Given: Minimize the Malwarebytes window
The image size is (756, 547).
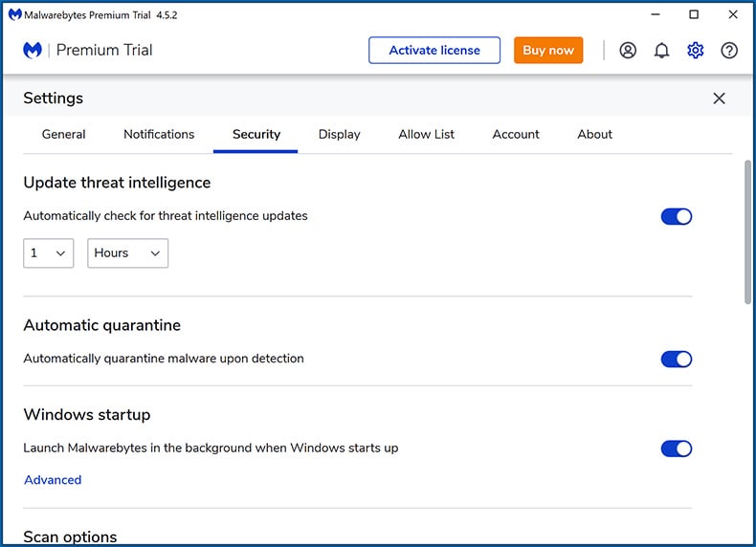Looking at the screenshot, I should coord(655,14).
